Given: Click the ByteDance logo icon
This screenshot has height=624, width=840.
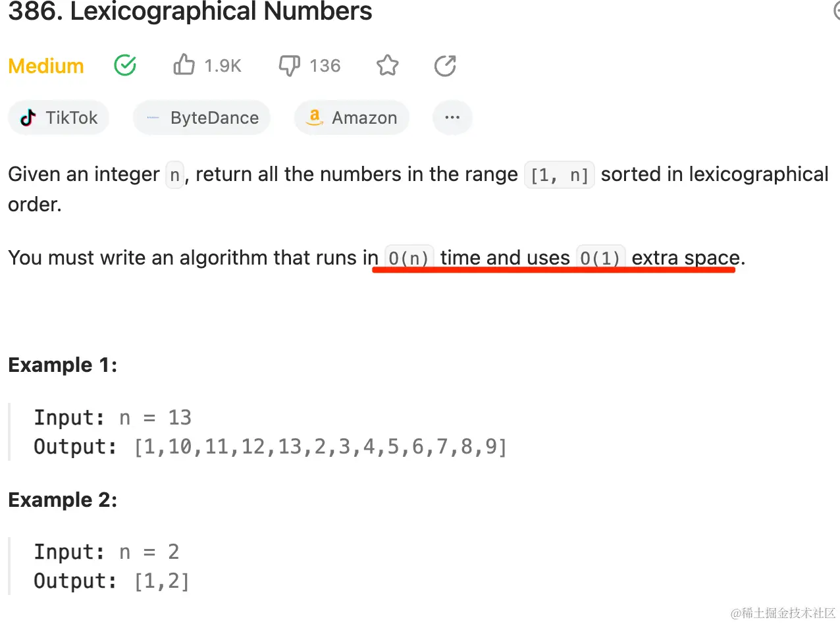Looking at the screenshot, I should tap(153, 118).
